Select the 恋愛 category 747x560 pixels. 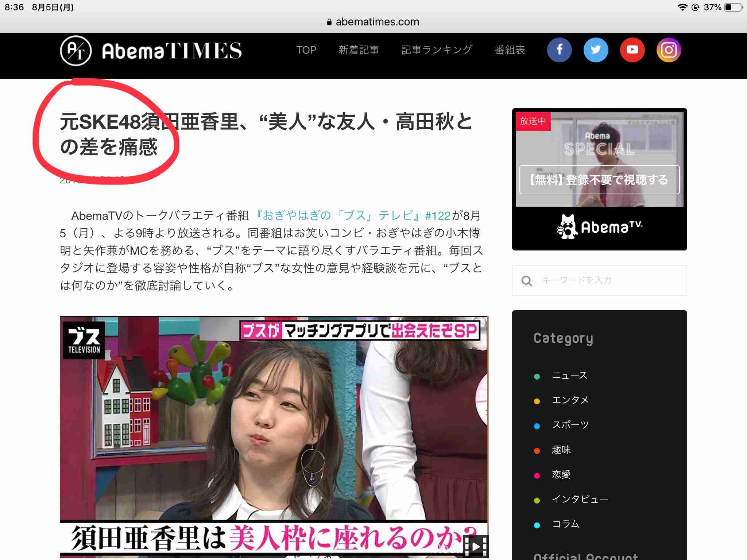pos(561,475)
